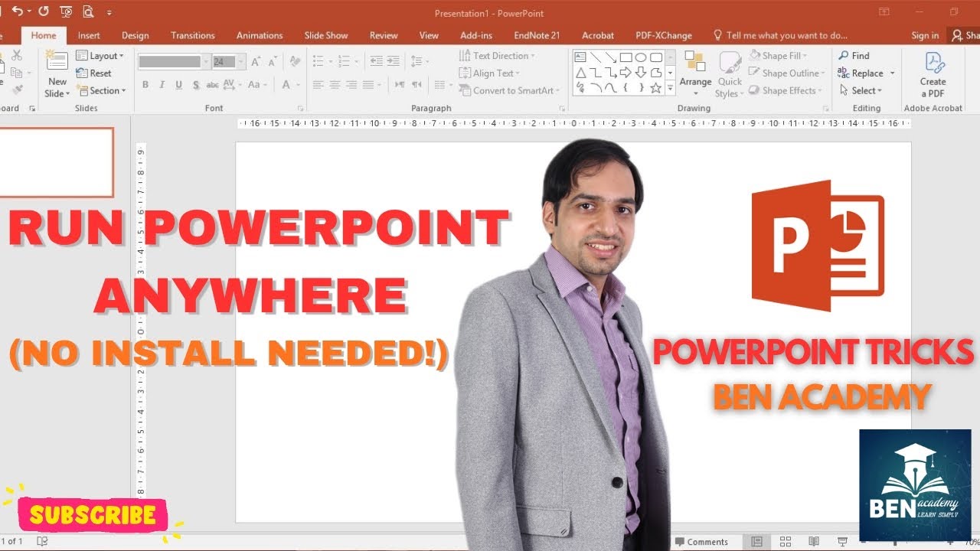Center the text
Image resolution: width=980 pixels, height=551 pixels.
point(335,85)
